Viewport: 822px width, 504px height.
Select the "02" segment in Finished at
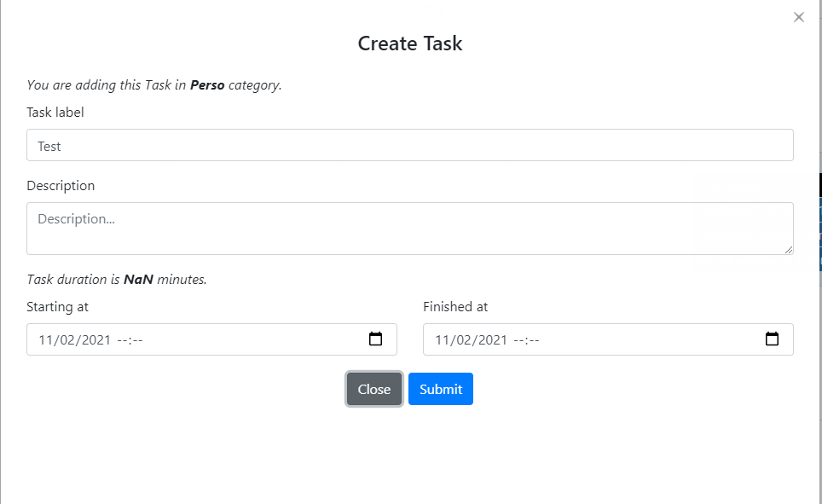465,339
